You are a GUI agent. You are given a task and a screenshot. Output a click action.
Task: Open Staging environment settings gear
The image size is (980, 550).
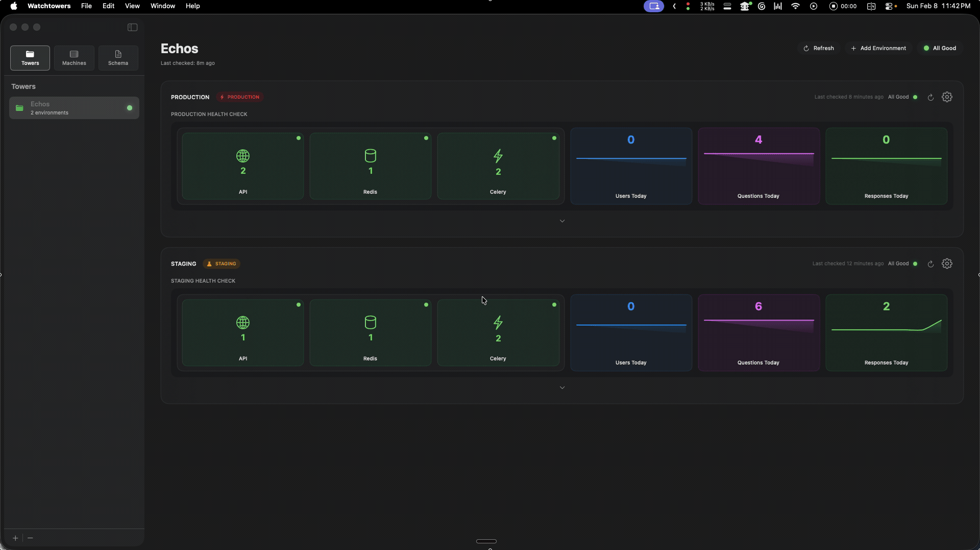pos(947,264)
